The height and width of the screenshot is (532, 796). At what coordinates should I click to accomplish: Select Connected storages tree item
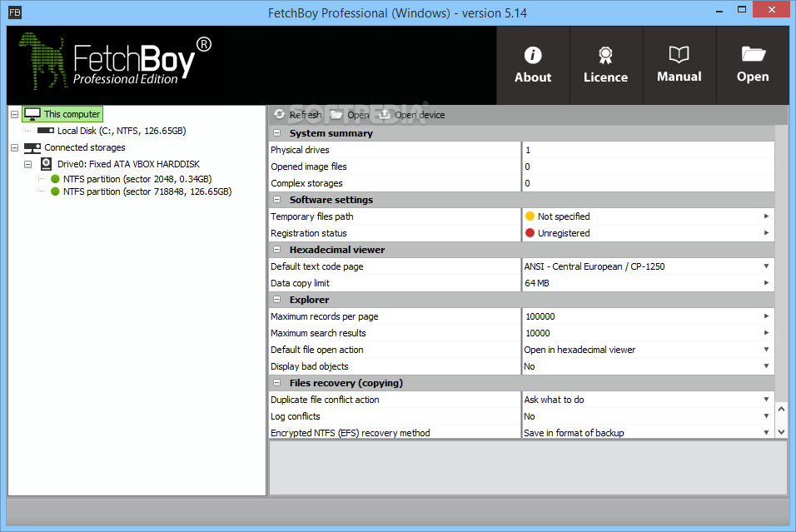pyautogui.click(x=85, y=147)
